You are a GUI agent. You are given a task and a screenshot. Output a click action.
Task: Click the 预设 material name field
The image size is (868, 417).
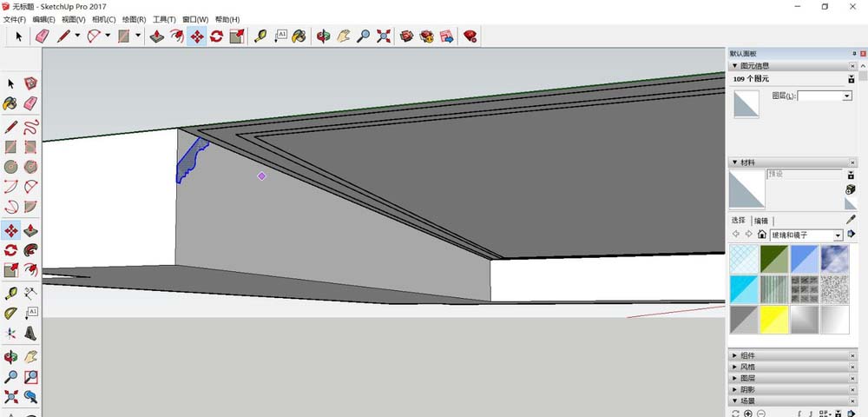(x=803, y=174)
